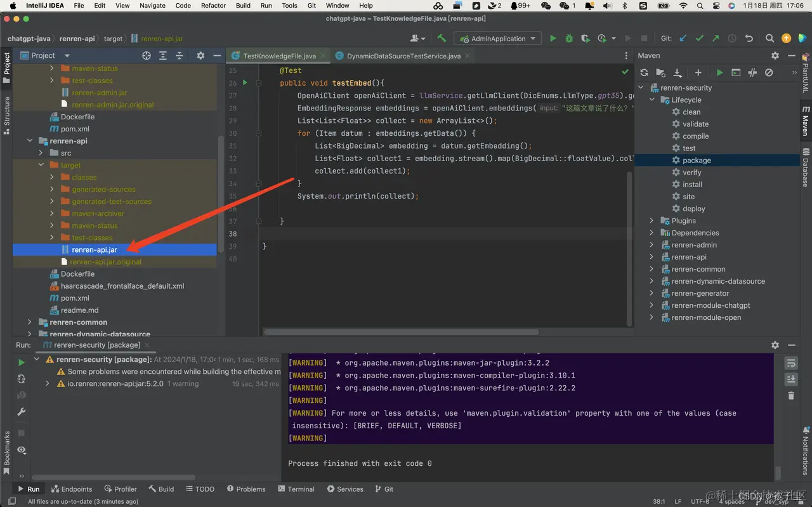Click the IDE update orange arrow icon
Screen dimensions: 812x507
tap(787, 39)
